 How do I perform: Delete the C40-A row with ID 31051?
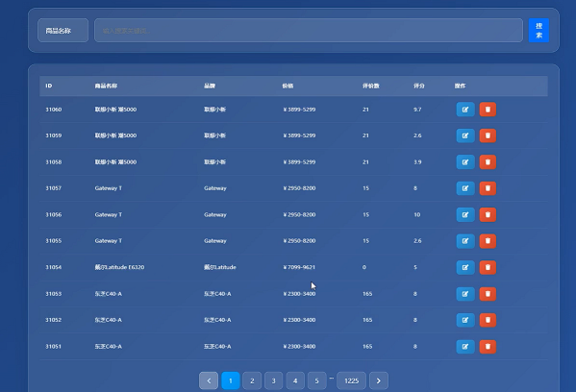tap(488, 347)
